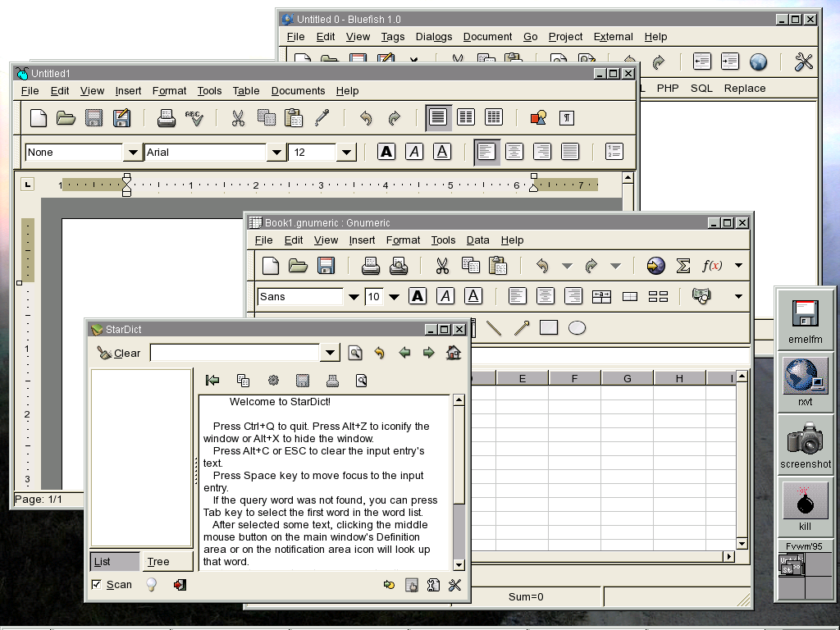Launch emelfm from the side panel
Image resolution: width=840 pixels, height=630 pixels.
pyautogui.click(x=806, y=321)
